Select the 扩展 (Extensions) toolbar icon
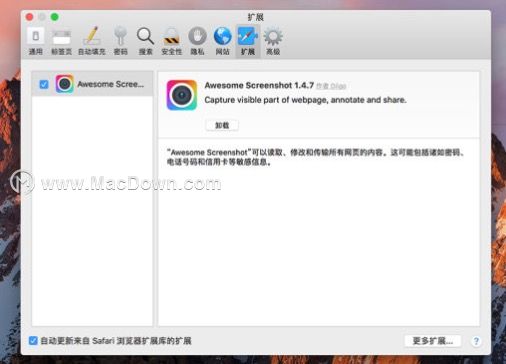The height and width of the screenshot is (364, 506). (x=248, y=41)
